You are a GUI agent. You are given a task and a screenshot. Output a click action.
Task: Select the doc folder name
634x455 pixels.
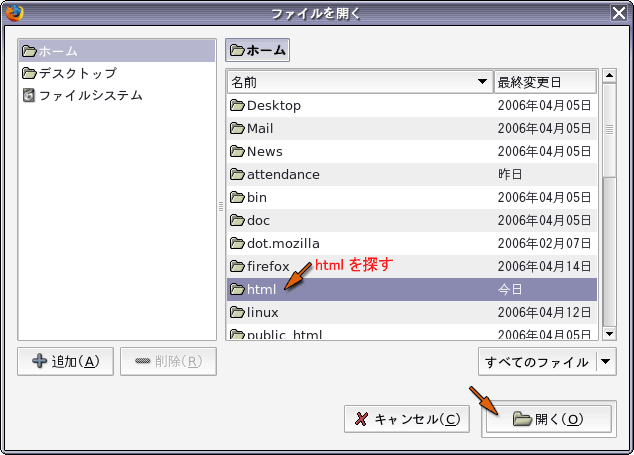258,220
